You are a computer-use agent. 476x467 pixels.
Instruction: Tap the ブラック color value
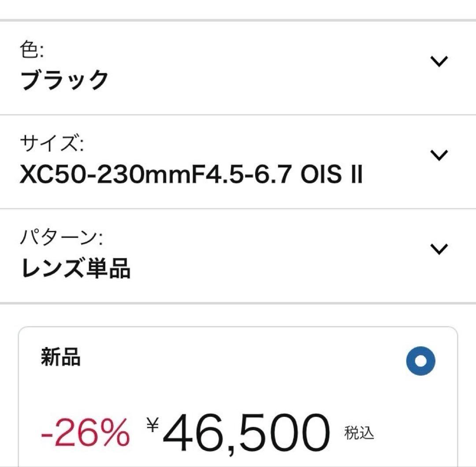click(65, 80)
